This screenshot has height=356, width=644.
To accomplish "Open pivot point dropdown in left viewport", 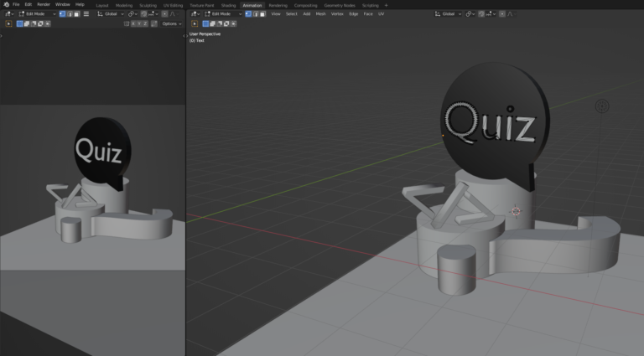I will pos(132,14).
